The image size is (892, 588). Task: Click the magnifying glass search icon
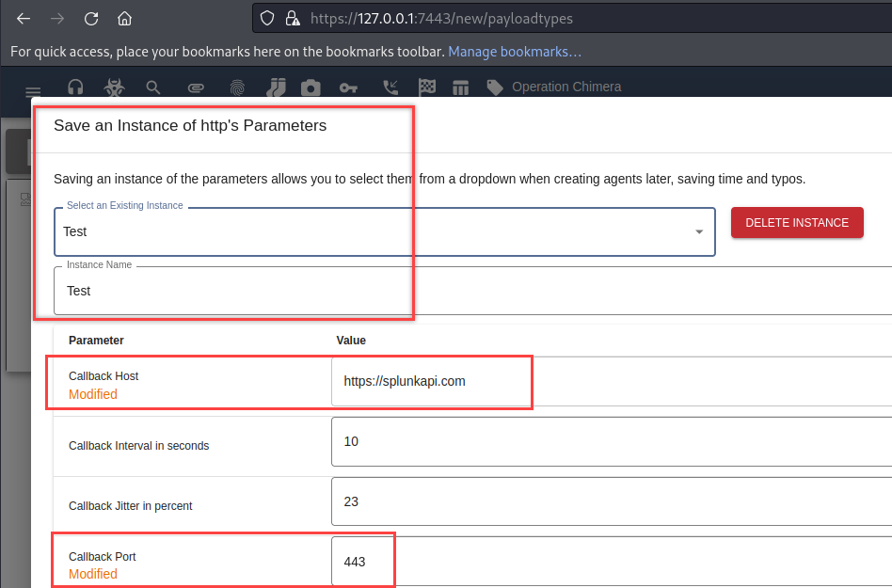pyautogui.click(x=153, y=87)
